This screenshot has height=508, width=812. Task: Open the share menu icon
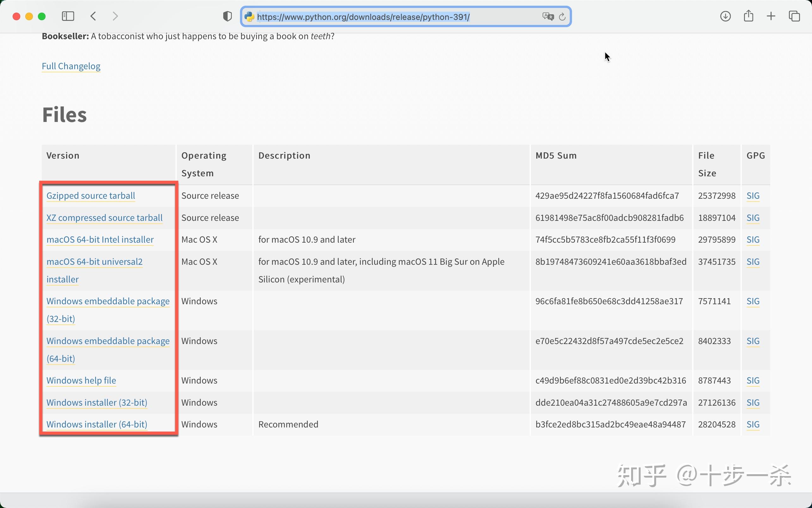[x=748, y=16]
